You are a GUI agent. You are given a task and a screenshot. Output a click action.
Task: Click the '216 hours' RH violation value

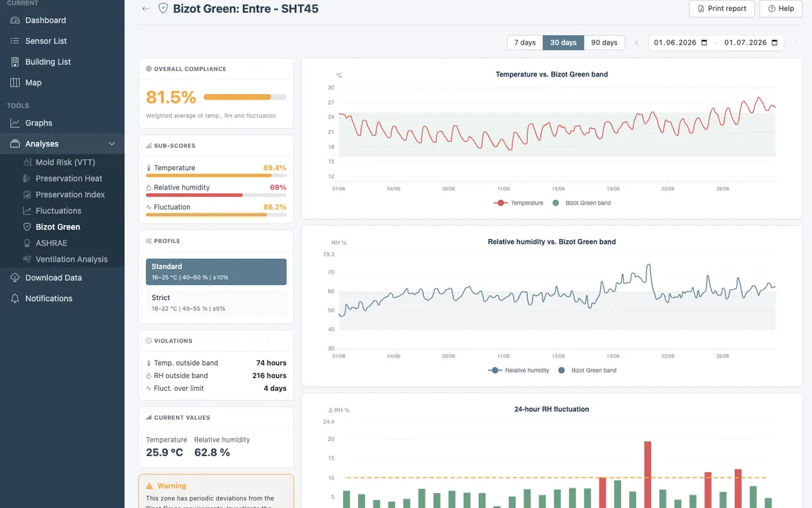269,376
